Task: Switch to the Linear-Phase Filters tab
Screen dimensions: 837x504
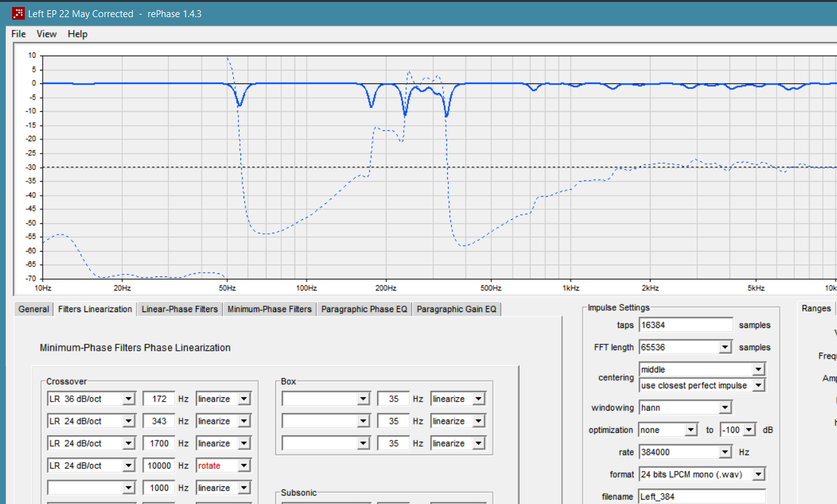Action: coord(179,309)
